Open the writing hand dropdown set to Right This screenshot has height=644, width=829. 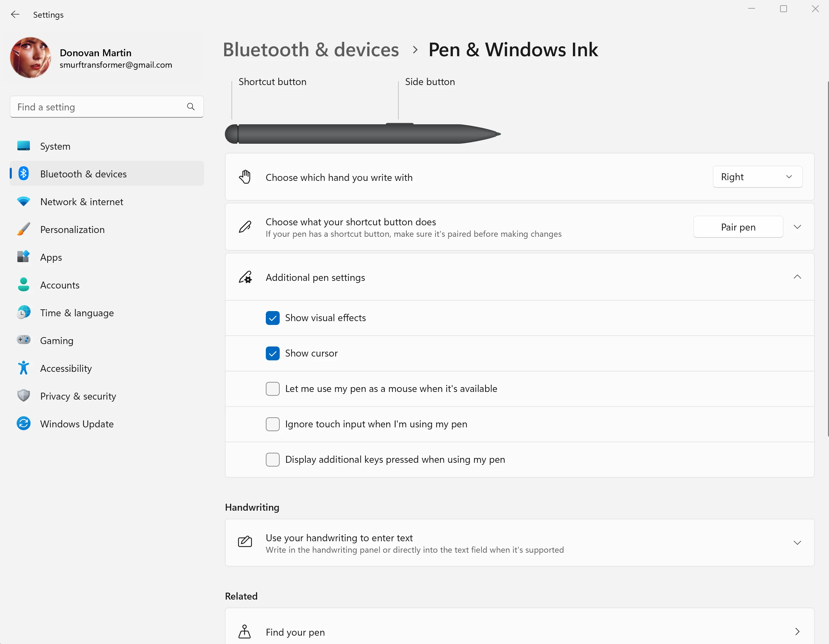tap(757, 177)
